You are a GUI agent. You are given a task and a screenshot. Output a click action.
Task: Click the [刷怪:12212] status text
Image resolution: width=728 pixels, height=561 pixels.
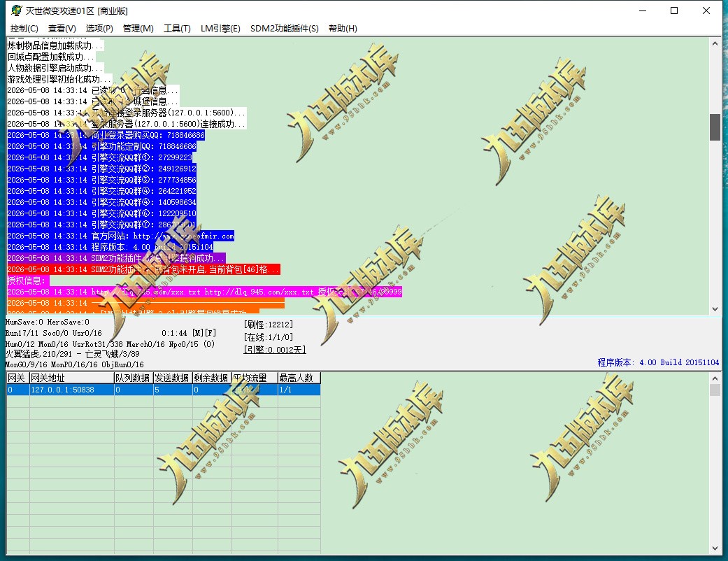[269, 325]
